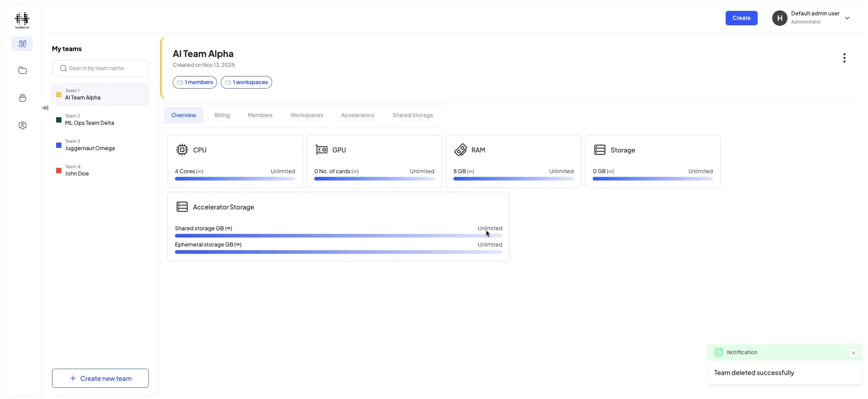Switch to the Workspaces tab

coord(307,115)
